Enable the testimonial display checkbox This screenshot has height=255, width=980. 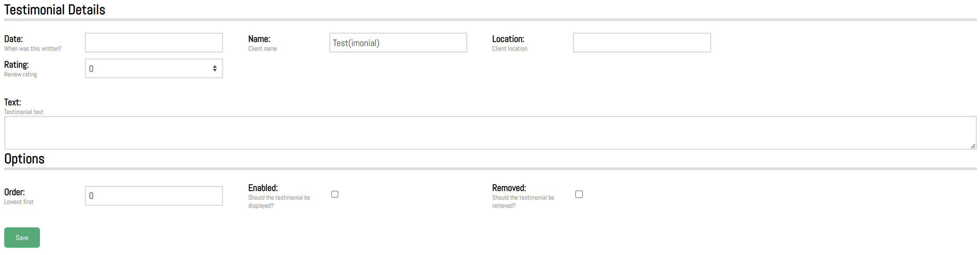pyautogui.click(x=335, y=194)
